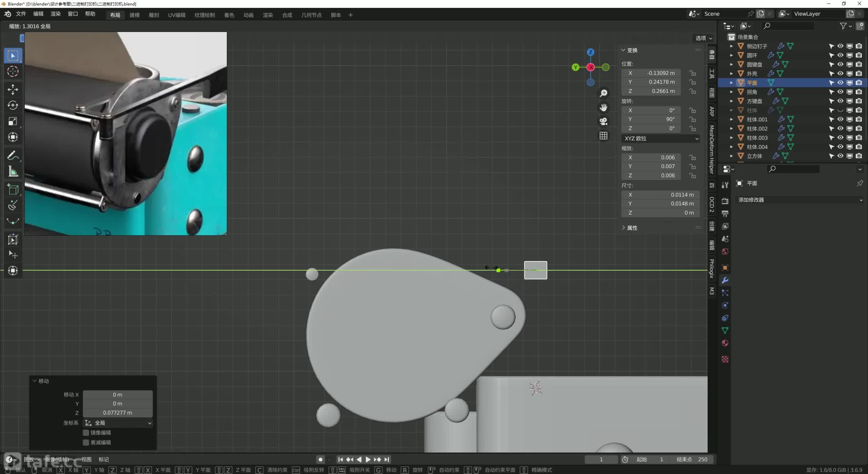Open the Modifiers wrench properties tab
This screenshot has width=868, height=474.
click(725, 280)
